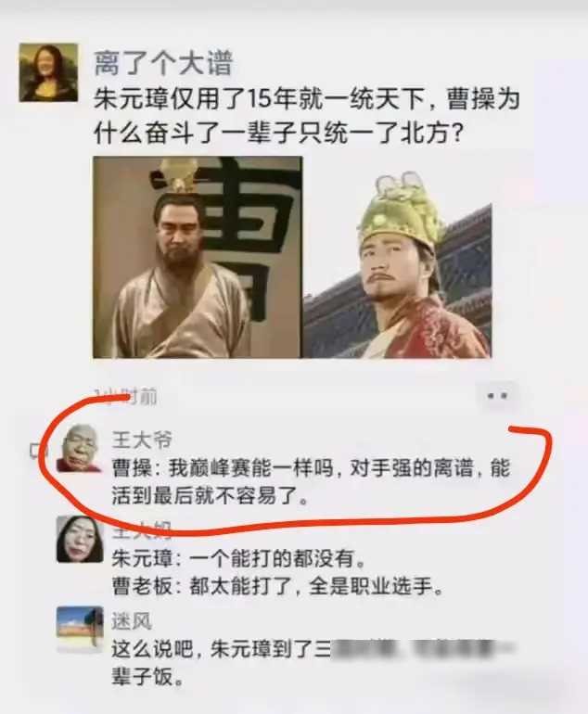
Task: View the Zhu Yuanzhang photo with green crown
Action: (397, 264)
